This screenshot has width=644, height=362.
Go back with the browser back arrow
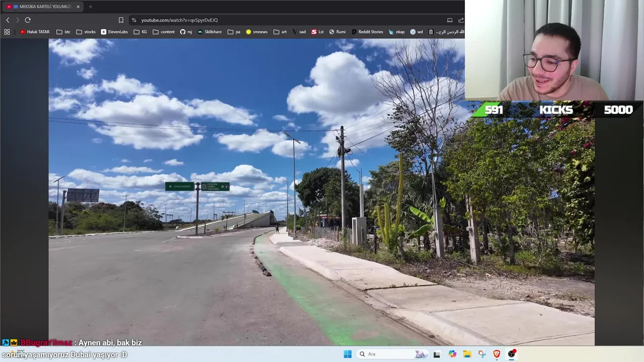(x=8, y=20)
